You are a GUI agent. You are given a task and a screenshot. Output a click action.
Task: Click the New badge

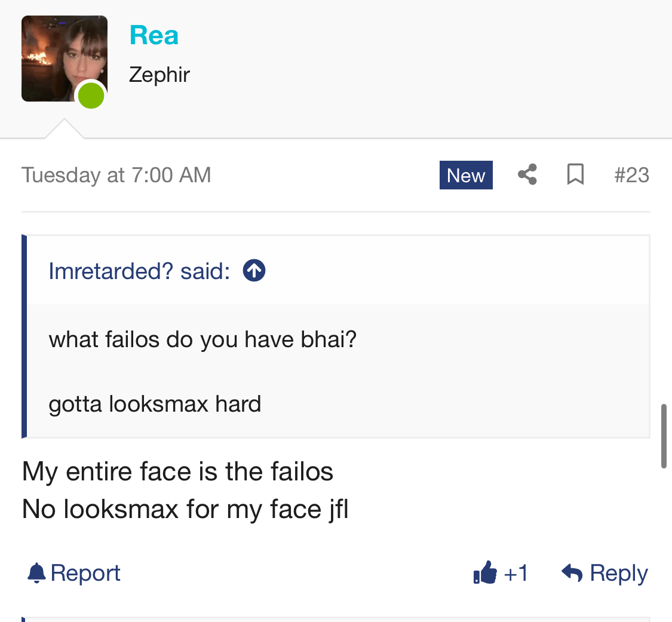pyautogui.click(x=466, y=175)
